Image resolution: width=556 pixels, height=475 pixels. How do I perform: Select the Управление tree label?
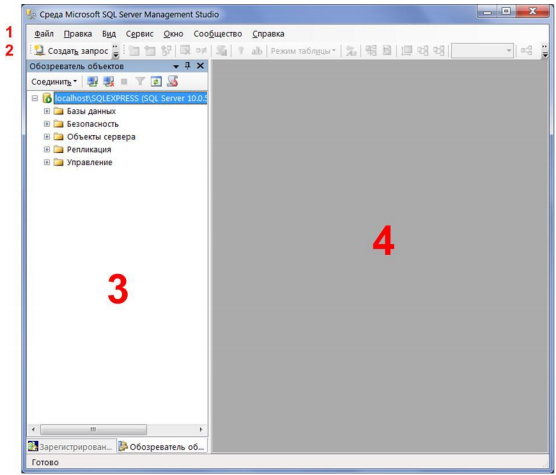tap(90, 162)
